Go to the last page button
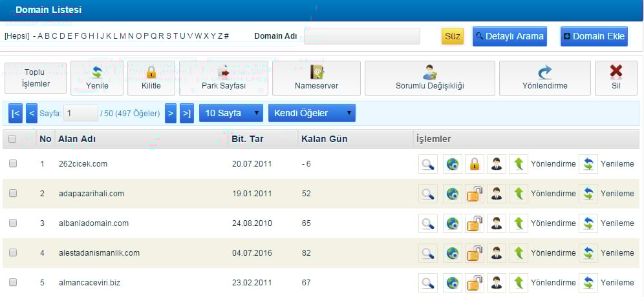 point(187,113)
